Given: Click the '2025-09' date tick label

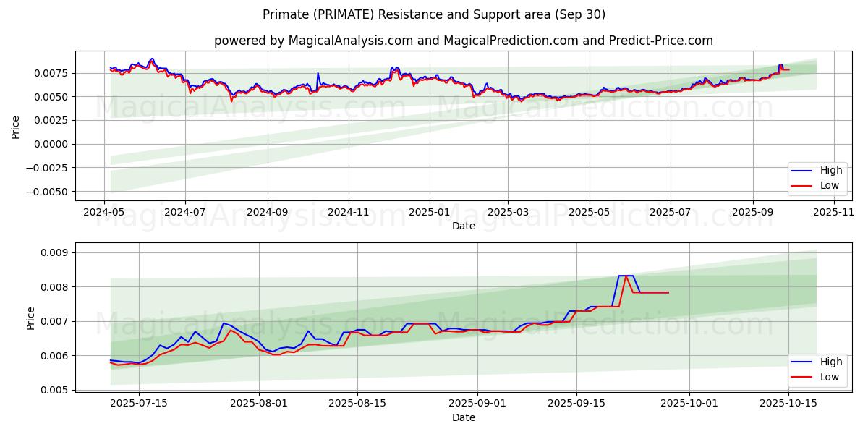Looking at the screenshot, I should click(752, 211).
